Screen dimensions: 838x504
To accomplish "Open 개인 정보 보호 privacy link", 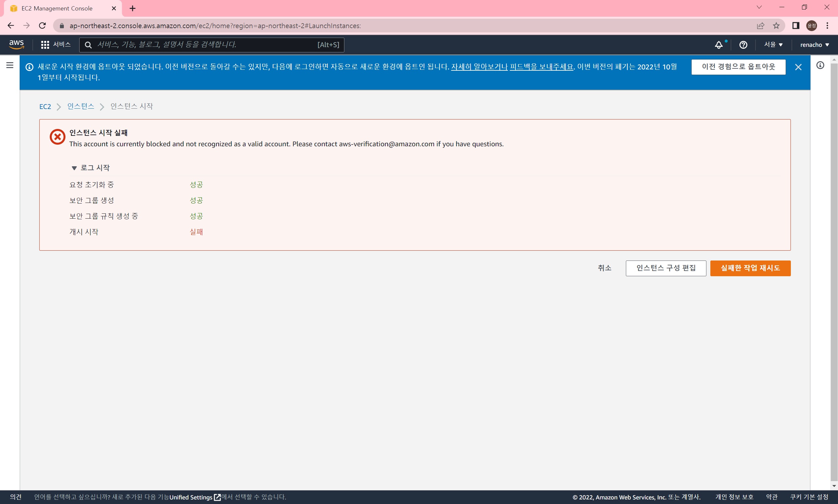I will tap(735, 497).
